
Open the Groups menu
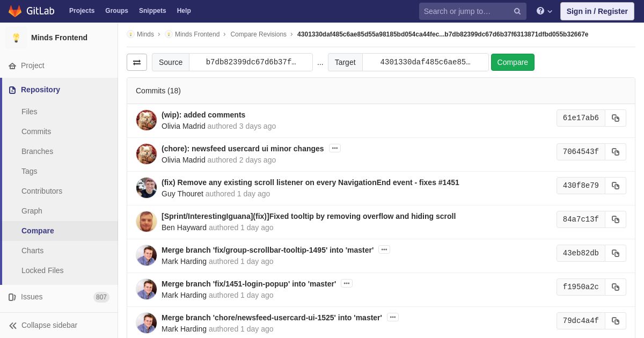click(x=116, y=11)
